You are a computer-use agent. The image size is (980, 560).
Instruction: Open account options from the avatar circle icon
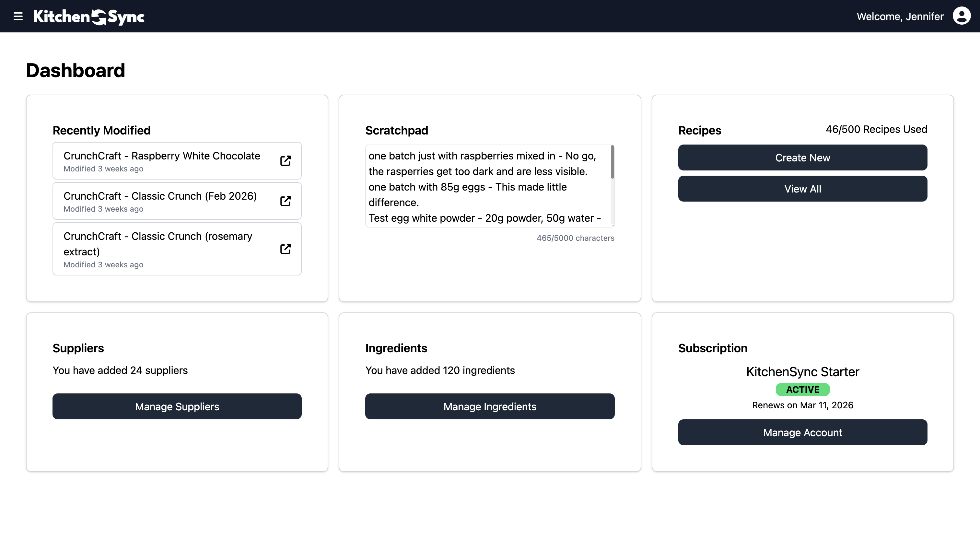point(961,16)
